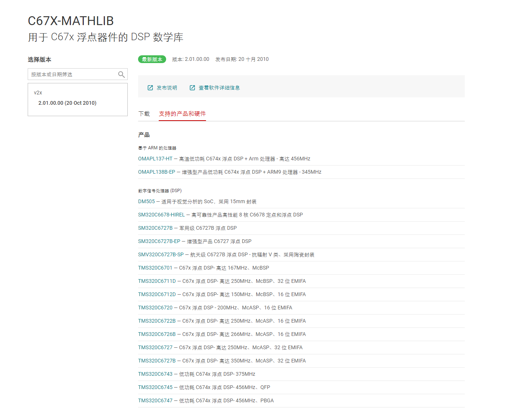This screenshot has height=420, width=515.
Task: Open the TMS320C6743 product link
Action: 155,374
